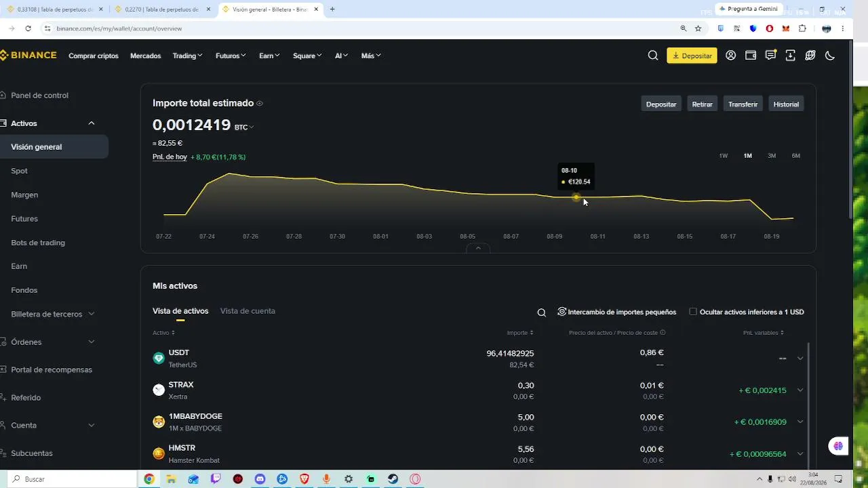Viewport: 868px width, 488px height.
Task: Open Steam from the taskbar
Action: (x=393, y=479)
